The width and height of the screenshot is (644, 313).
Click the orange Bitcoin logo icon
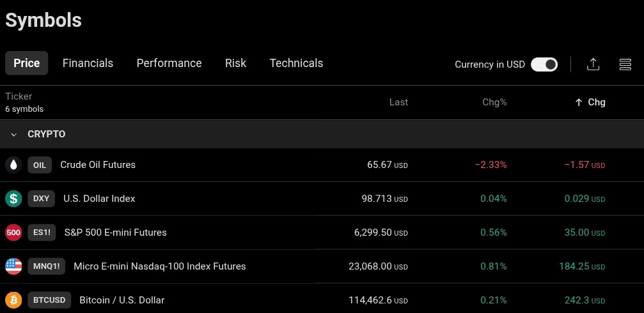coord(13,300)
